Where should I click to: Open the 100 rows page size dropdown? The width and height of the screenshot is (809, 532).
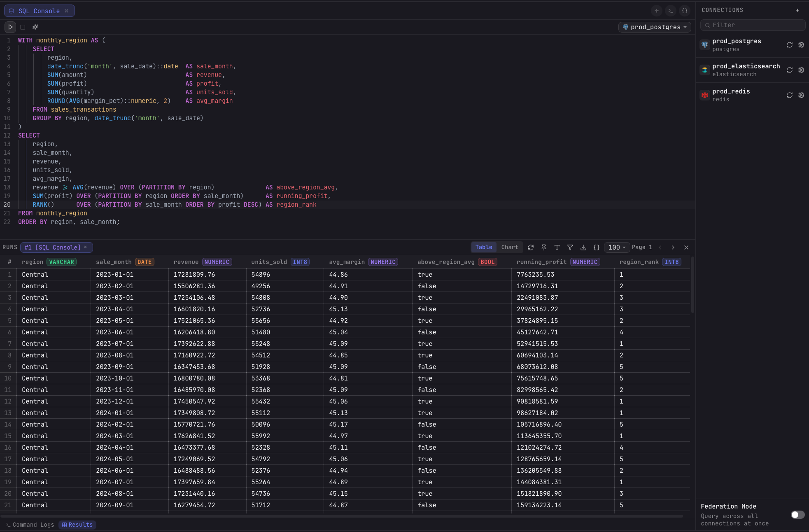tap(617, 247)
